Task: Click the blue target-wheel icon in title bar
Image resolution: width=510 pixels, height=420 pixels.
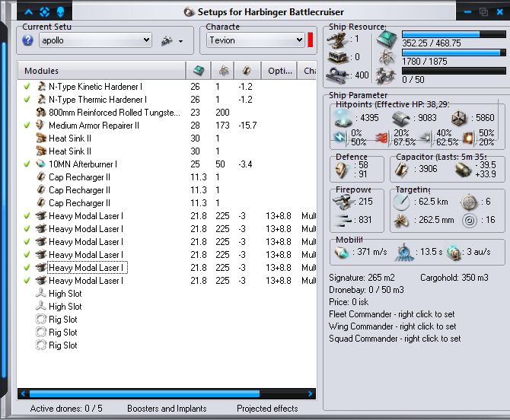Action: [45, 12]
